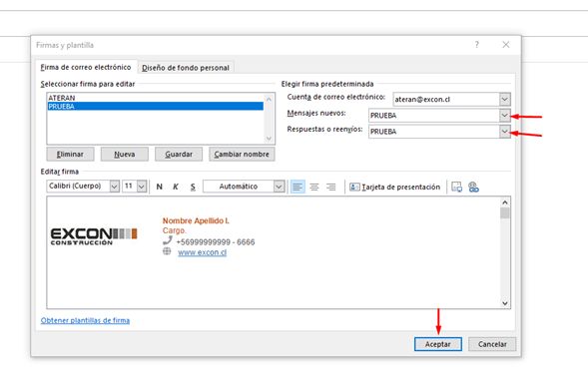Toggle underline formatting S button

[x=193, y=187]
